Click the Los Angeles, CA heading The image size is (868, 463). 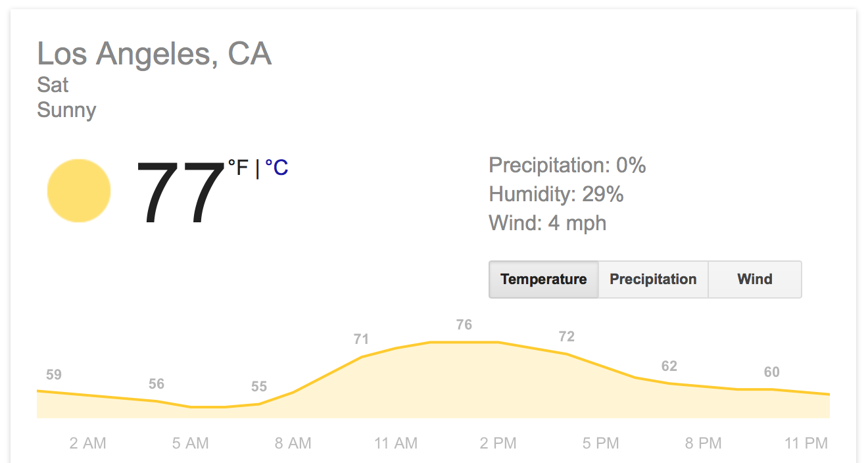click(x=155, y=54)
